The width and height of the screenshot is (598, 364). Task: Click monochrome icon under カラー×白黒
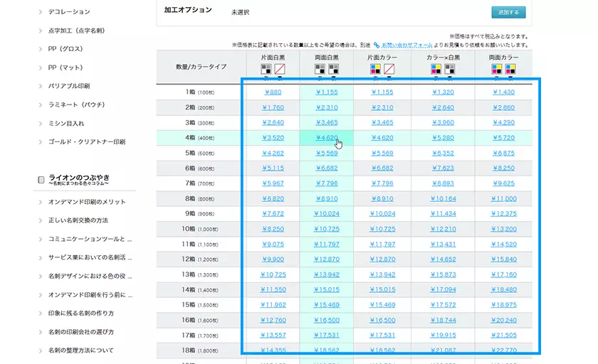click(450, 69)
